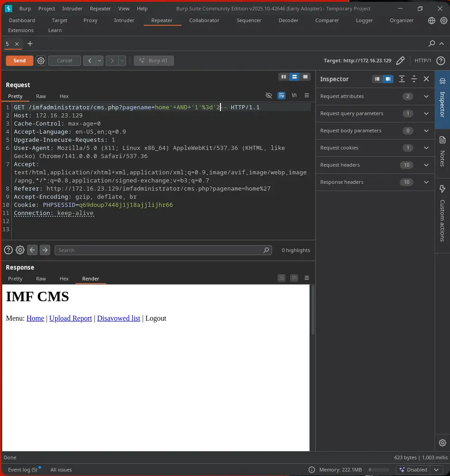Screen dimensions: 450x476
Task: Close the Inspector panel
Action: point(426,79)
